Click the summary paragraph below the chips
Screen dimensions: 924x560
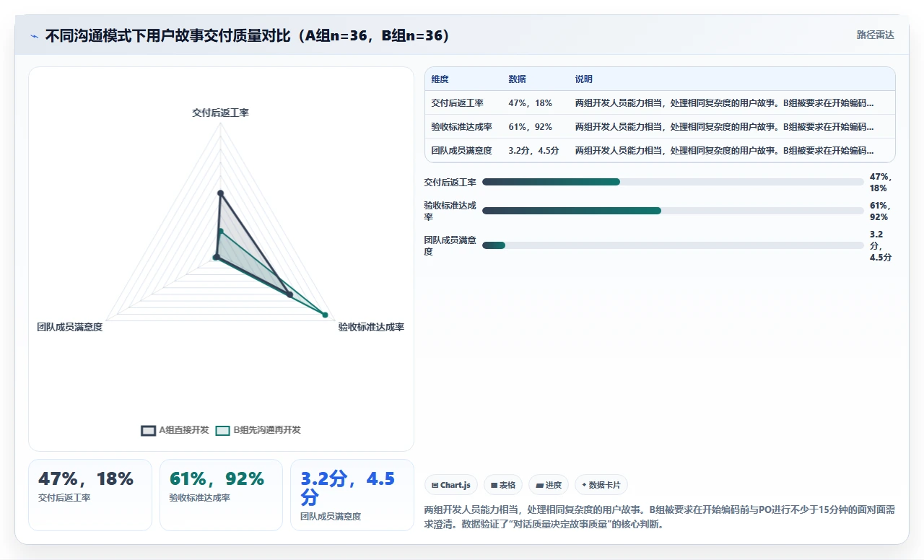(660, 517)
